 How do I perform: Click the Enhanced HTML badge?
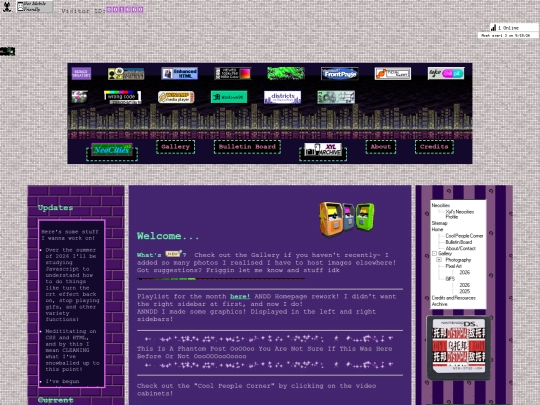[x=179, y=73]
